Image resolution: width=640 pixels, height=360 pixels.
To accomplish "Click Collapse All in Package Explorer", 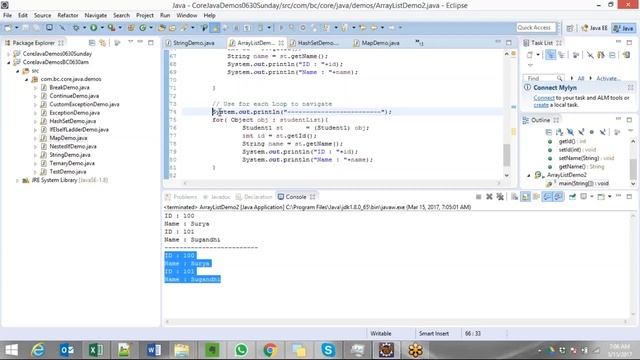I will coord(92,42).
